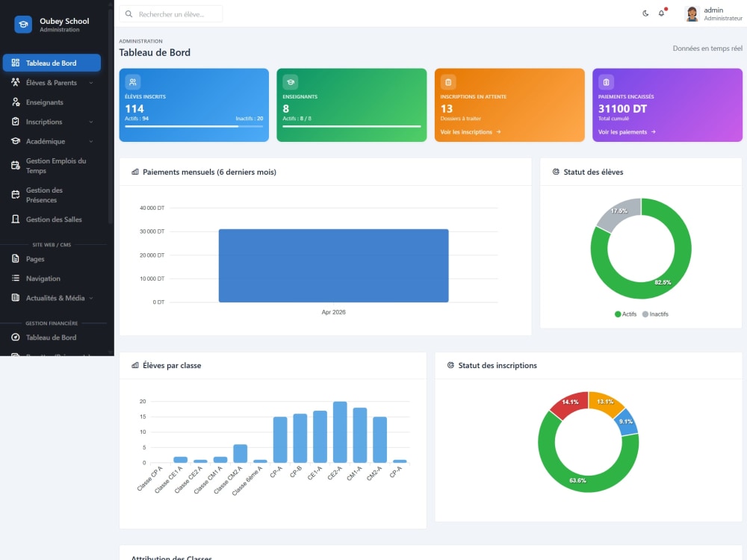747x560 pixels.
Task: Click the Actualités & Média newspaper icon
Action: pyautogui.click(x=15, y=298)
